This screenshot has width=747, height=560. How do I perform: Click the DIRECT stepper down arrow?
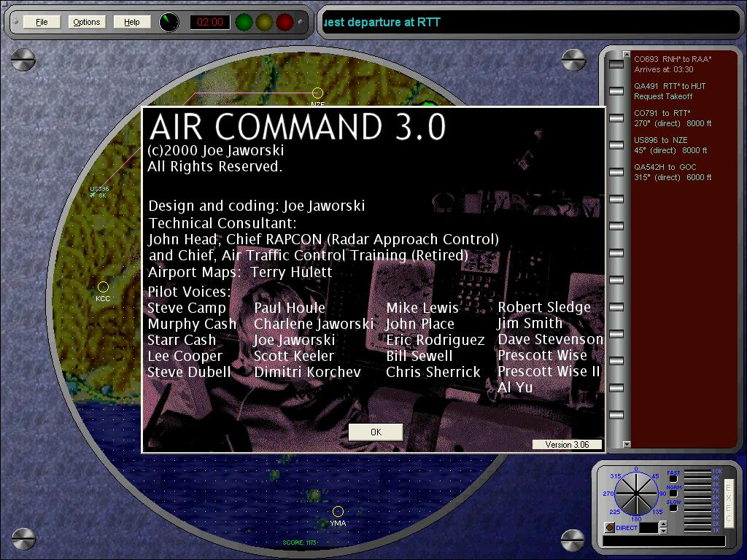click(x=663, y=531)
